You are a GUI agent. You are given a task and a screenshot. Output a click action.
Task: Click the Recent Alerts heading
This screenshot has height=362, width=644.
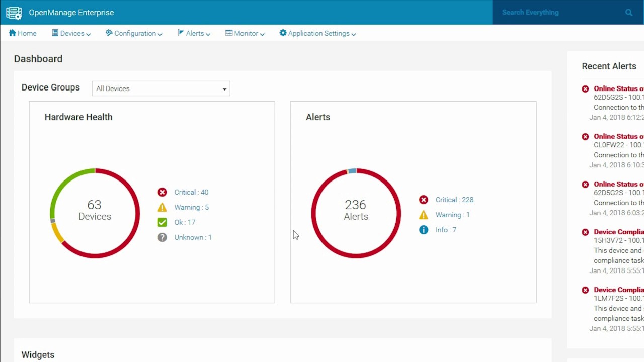coord(609,66)
